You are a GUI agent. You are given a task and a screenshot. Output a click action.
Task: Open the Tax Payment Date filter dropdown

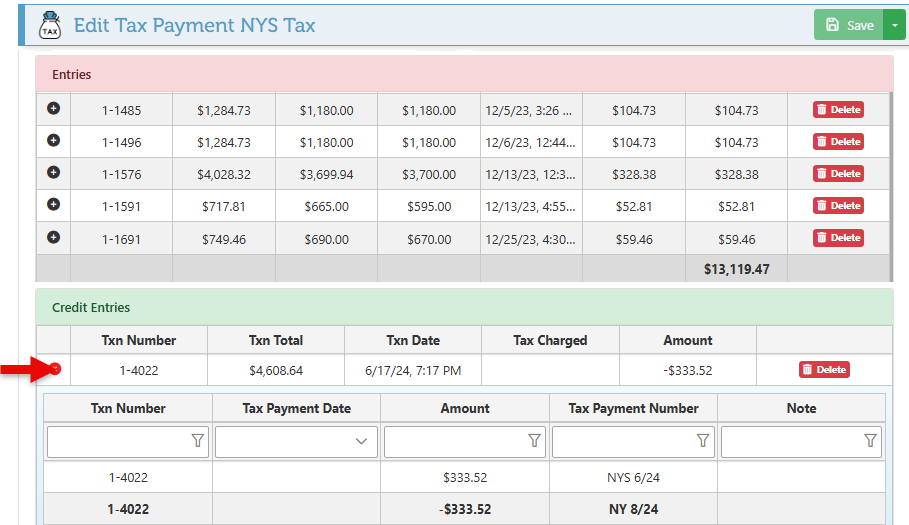pyautogui.click(x=360, y=441)
